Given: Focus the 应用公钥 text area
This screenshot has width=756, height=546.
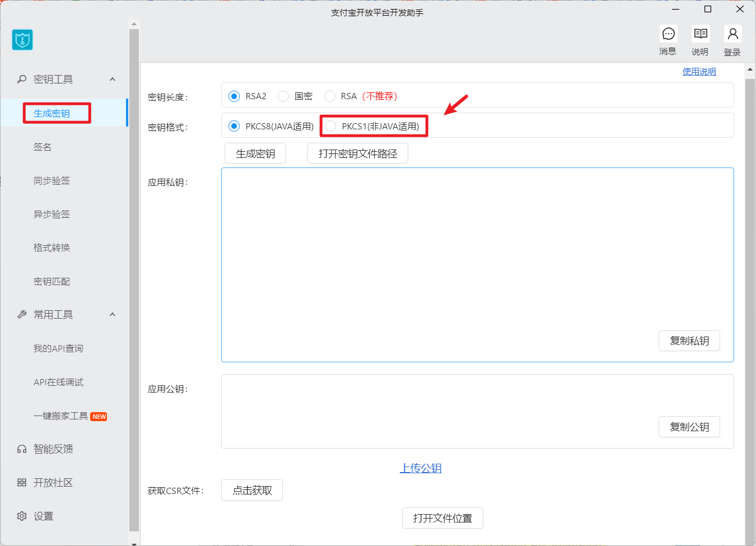Looking at the screenshot, I should (x=478, y=411).
